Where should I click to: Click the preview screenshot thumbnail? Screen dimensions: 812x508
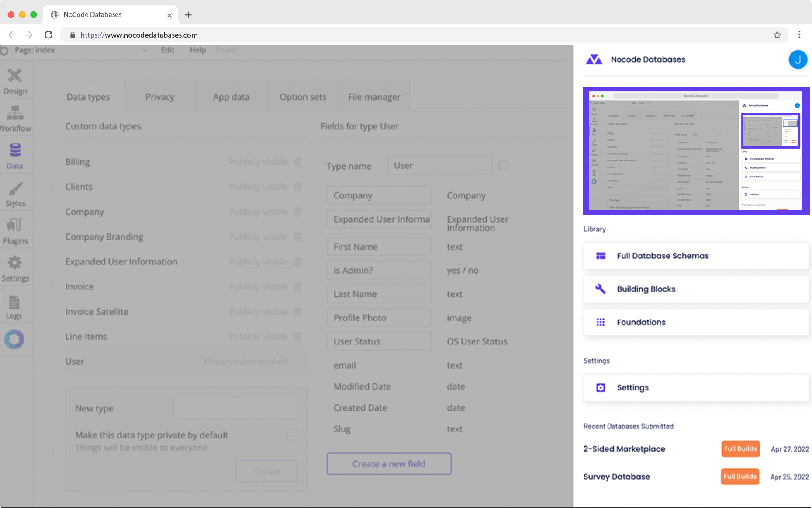coord(696,151)
